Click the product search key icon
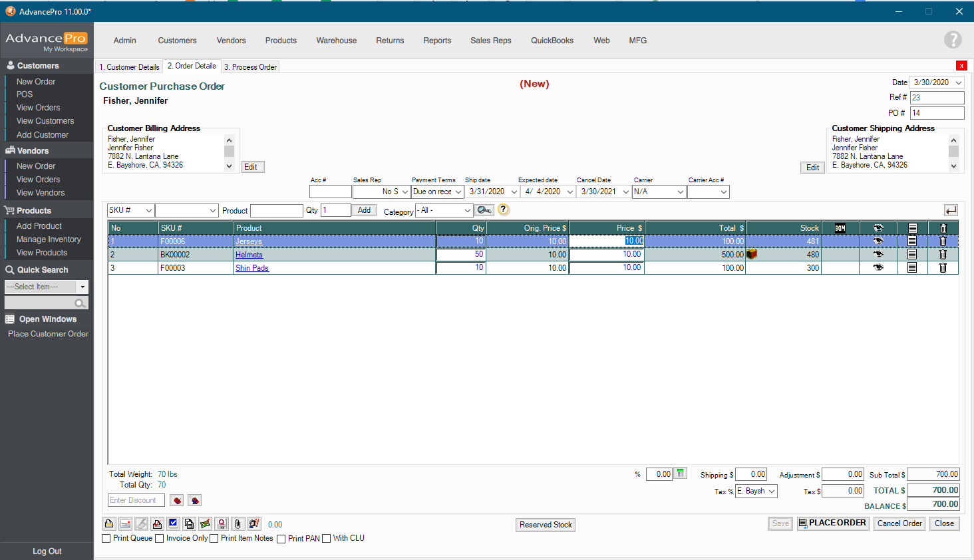This screenshot has height=560, width=974. [484, 210]
